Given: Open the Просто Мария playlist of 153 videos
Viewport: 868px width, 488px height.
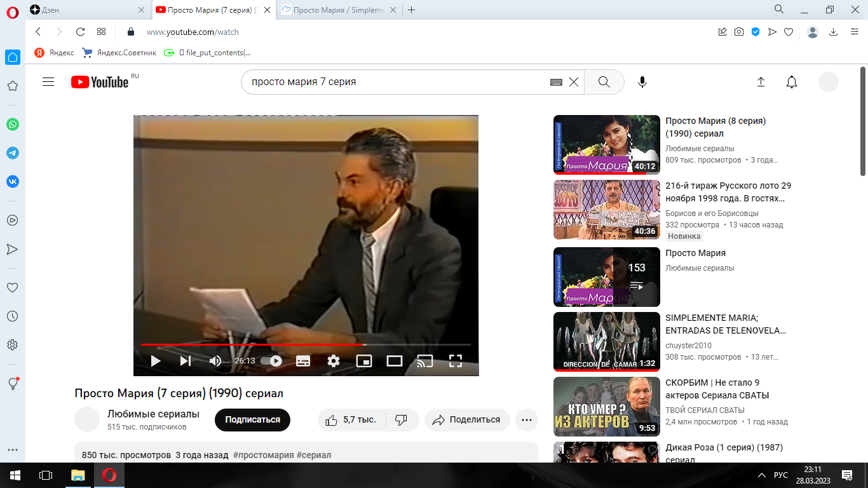Looking at the screenshot, I should (607, 277).
